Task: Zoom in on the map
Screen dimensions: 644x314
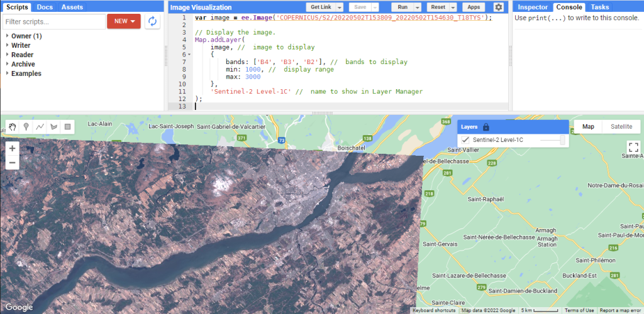Action: point(13,149)
